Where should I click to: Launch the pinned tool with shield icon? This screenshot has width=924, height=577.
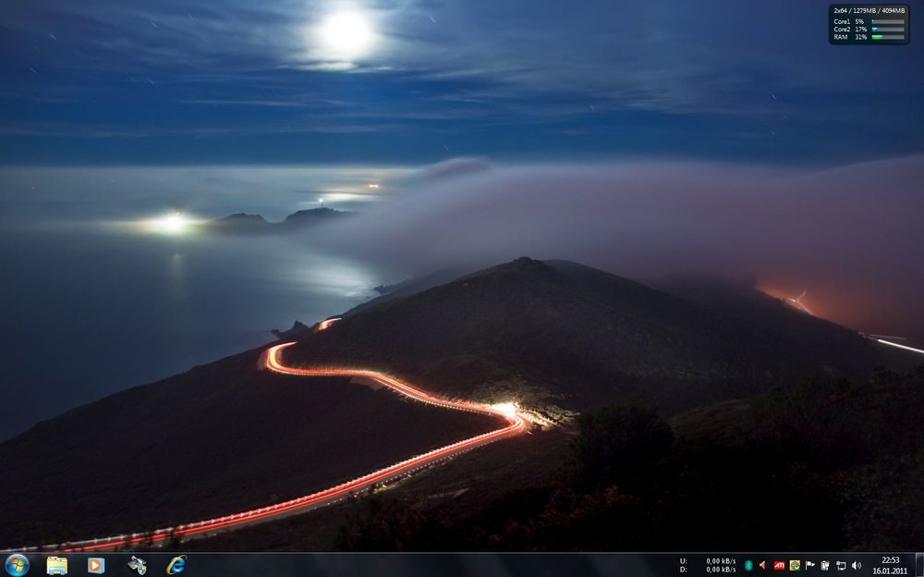click(x=137, y=565)
